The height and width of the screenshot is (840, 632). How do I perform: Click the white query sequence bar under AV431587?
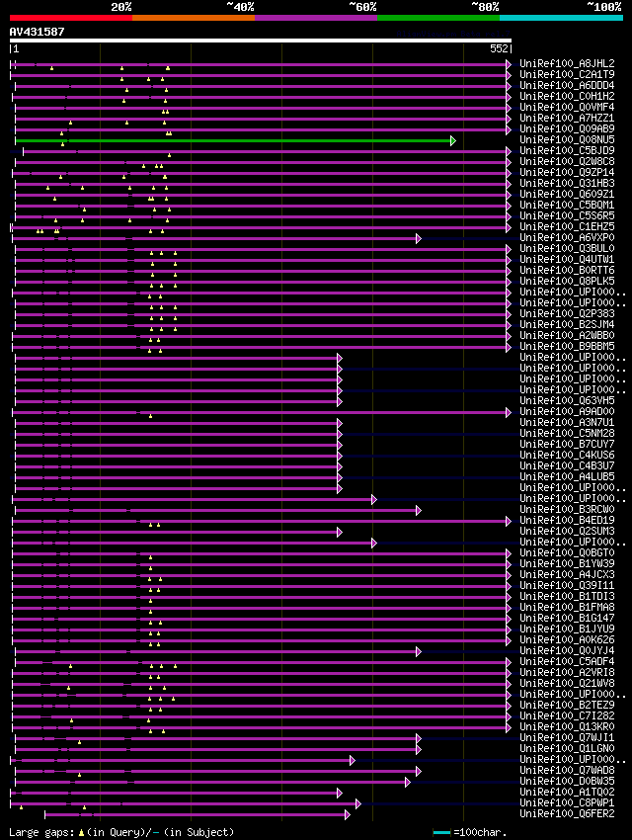(x=261, y=41)
